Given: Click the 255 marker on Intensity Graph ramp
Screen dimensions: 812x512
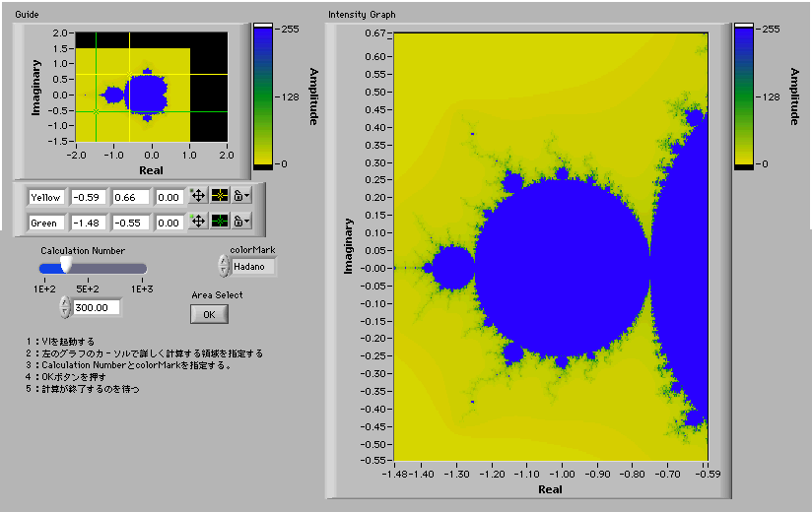Looking at the screenshot, I should pyautogui.click(x=771, y=30).
